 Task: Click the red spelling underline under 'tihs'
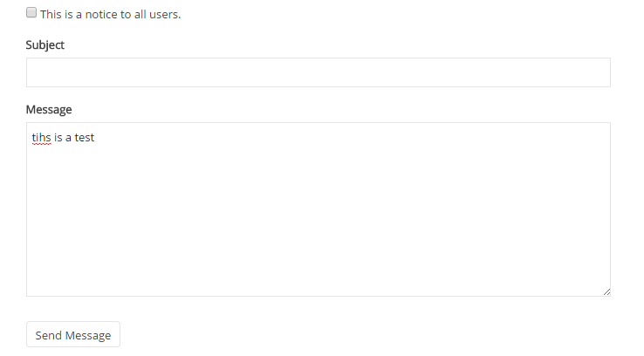coord(41,145)
